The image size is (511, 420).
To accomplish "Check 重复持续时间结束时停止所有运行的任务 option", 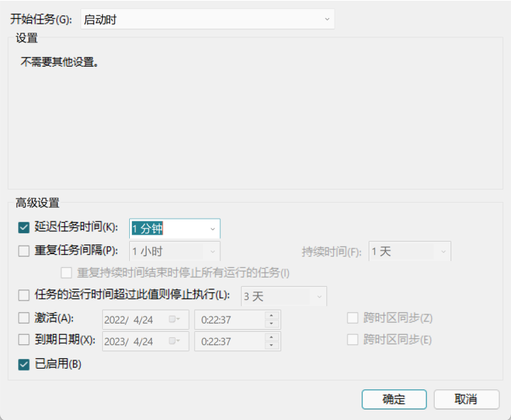I will (x=66, y=273).
